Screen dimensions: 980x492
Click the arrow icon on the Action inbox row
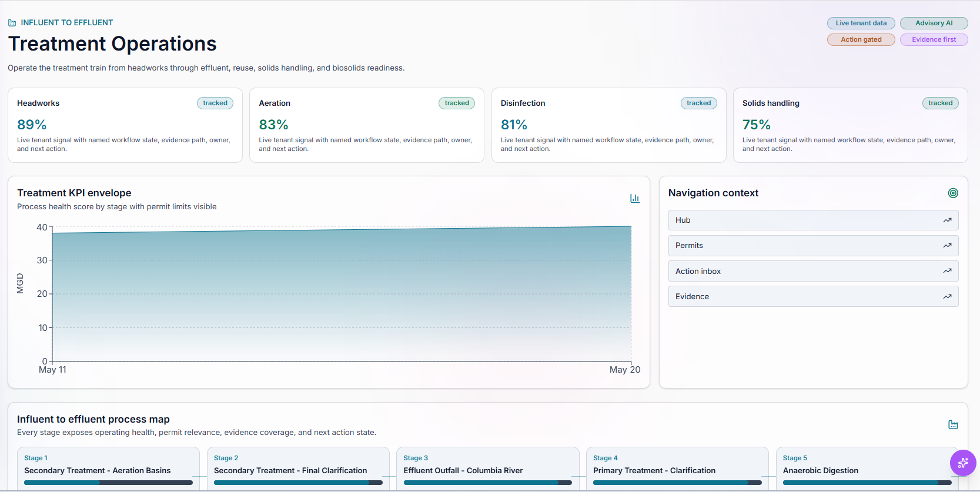tap(947, 271)
